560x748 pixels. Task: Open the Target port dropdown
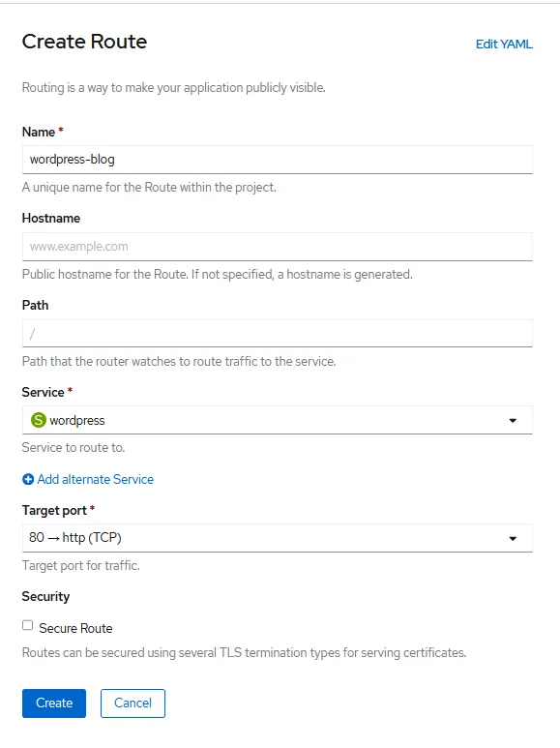[x=278, y=538]
